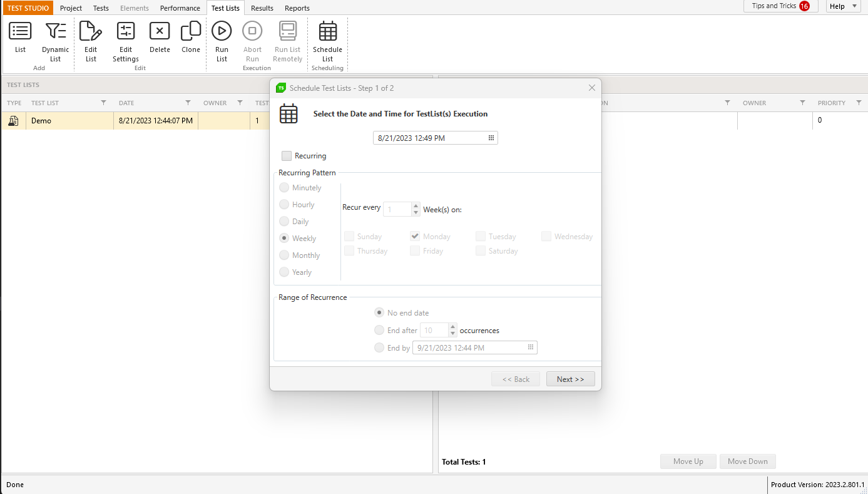Switch to the Tests tab
This screenshot has width=868, height=494.
coord(101,8)
